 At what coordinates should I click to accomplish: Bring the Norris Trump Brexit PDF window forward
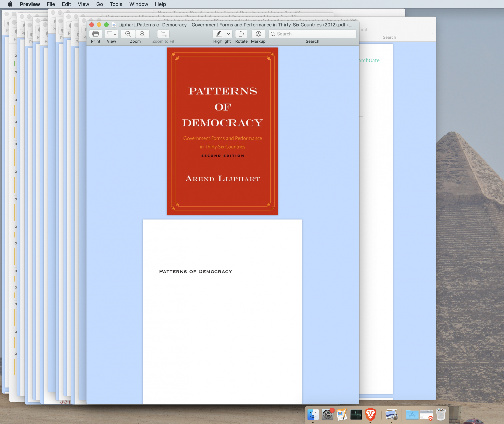coord(229,12)
